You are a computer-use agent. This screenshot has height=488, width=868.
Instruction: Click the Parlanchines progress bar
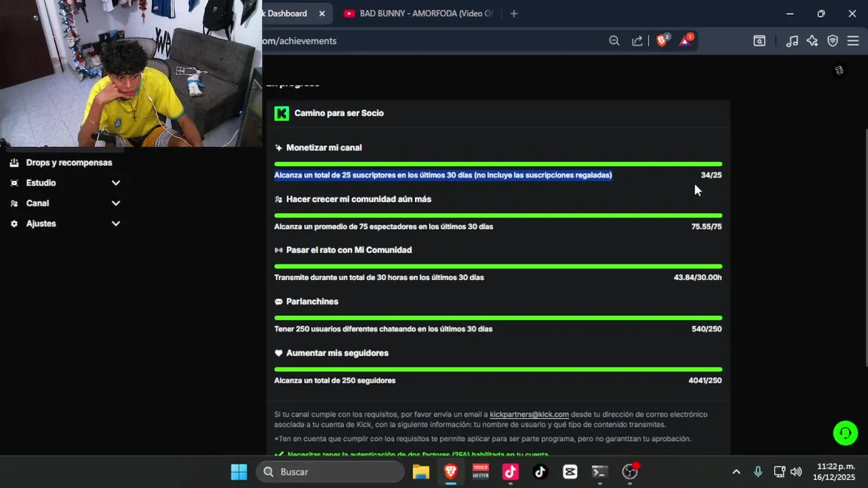pos(498,318)
